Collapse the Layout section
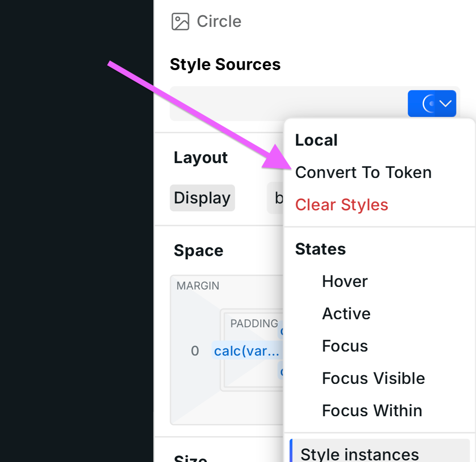The image size is (476, 462). [x=201, y=157]
